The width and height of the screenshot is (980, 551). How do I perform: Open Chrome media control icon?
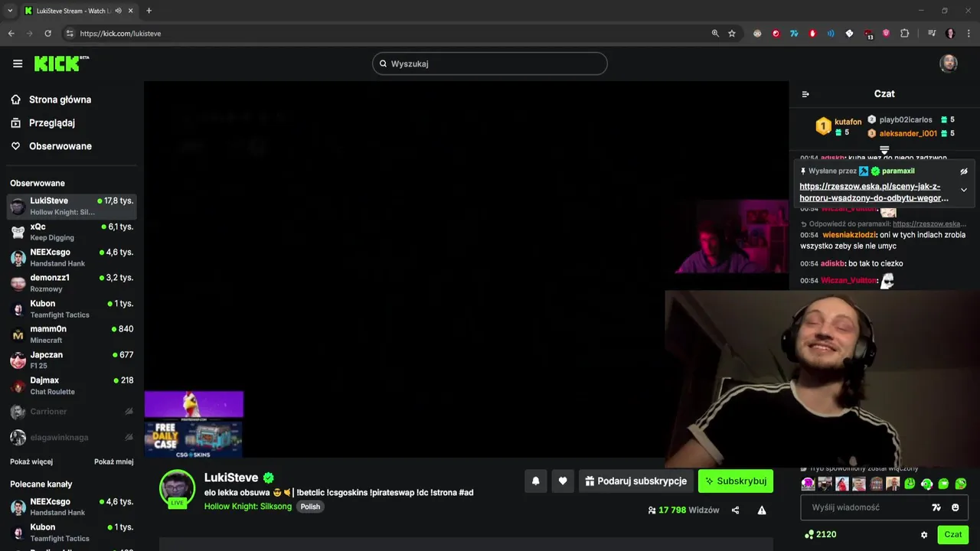tap(932, 34)
